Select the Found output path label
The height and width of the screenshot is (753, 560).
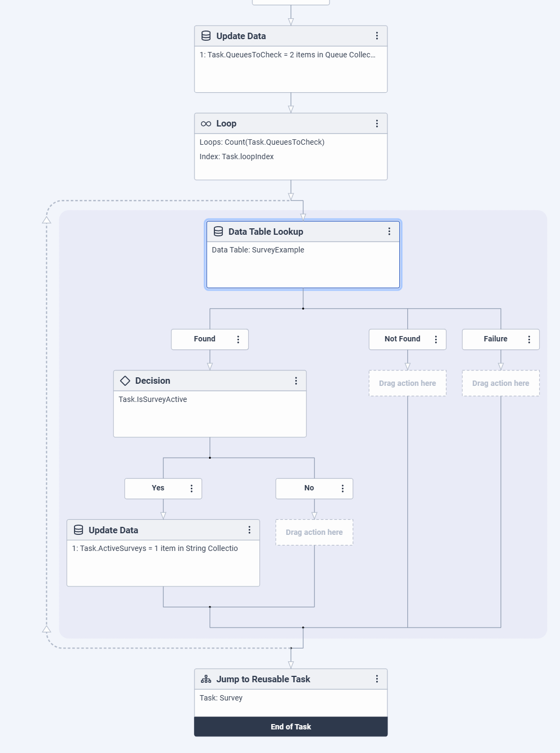(x=204, y=339)
